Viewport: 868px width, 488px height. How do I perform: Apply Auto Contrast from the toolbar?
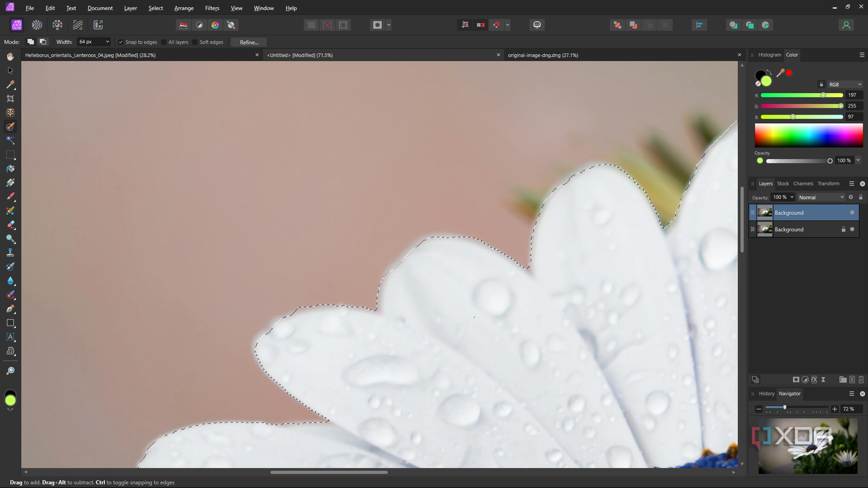200,25
